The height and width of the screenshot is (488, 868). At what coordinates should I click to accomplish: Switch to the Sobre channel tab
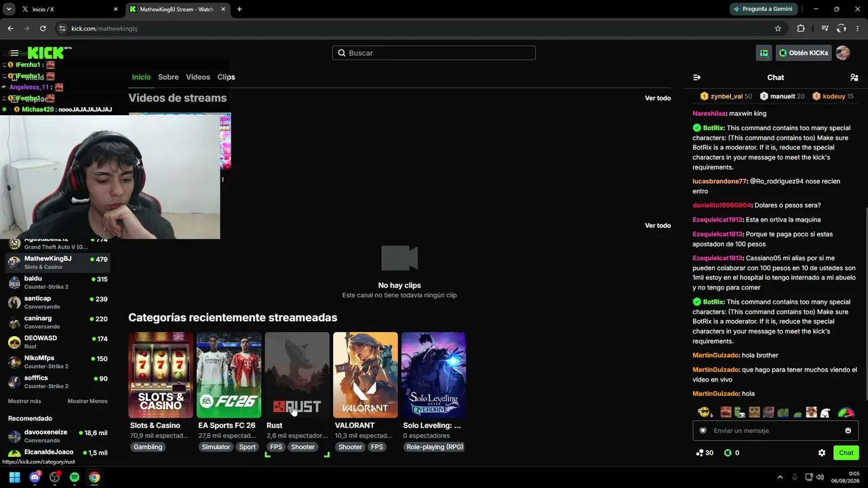click(x=168, y=77)
